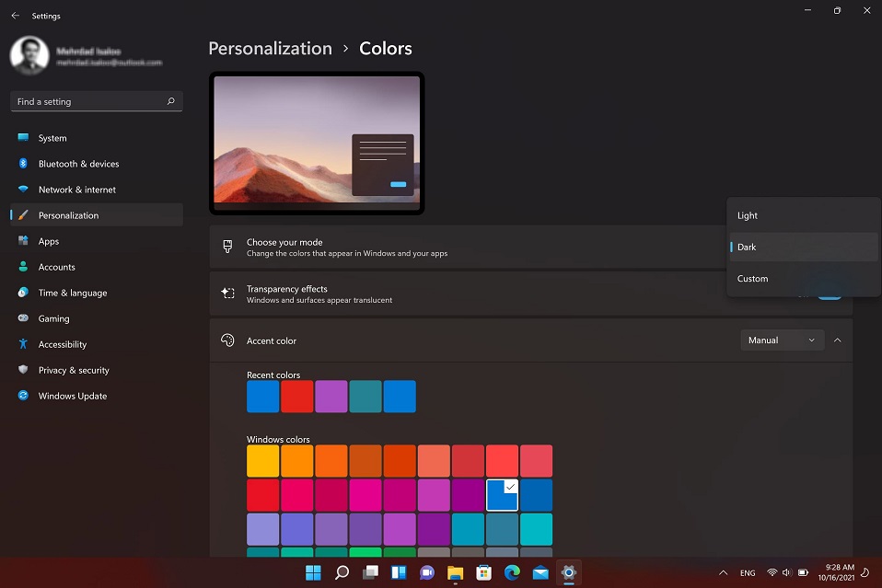Click the search magnifier icon in sidebar
The height and width of the screenshot is (588, 882).
170,102
